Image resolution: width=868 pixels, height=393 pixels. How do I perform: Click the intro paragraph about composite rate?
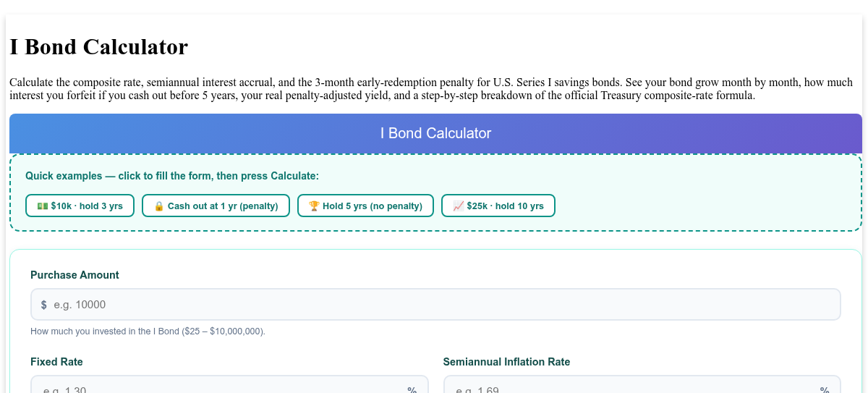431,89
